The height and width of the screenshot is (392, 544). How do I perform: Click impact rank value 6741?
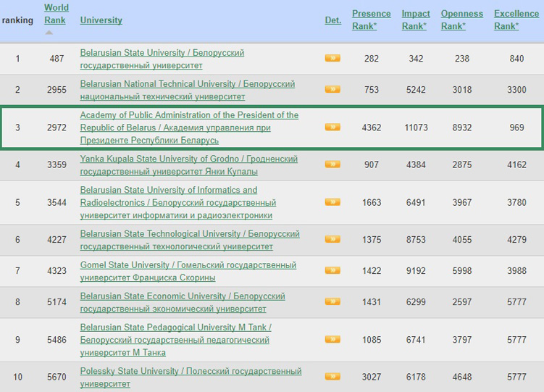pos(416,340)
